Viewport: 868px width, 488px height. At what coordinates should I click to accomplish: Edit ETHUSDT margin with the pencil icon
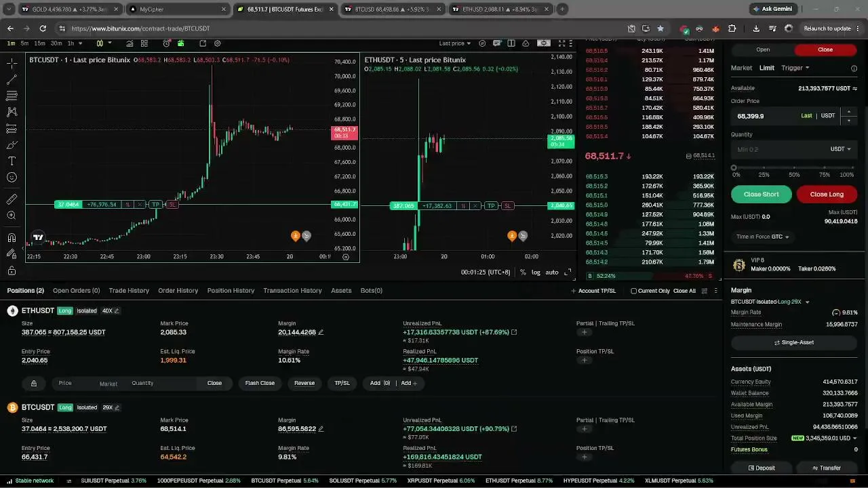coord(321,332)
